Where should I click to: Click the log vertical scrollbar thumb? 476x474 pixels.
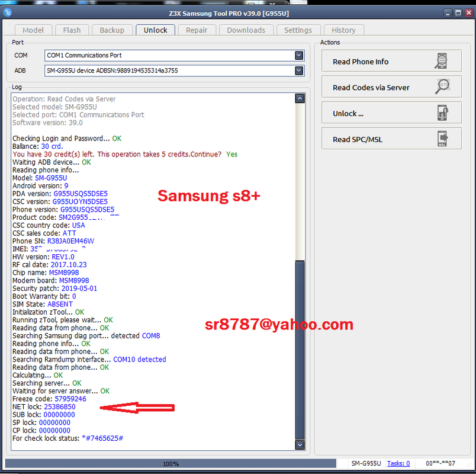click(300, 350)
